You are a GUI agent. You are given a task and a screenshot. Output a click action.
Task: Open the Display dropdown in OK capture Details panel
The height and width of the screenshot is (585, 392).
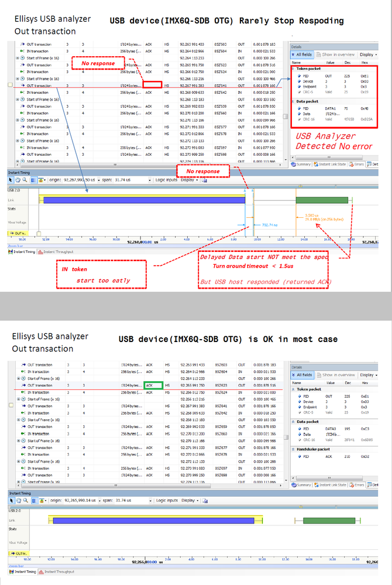[x=369, y=375]
